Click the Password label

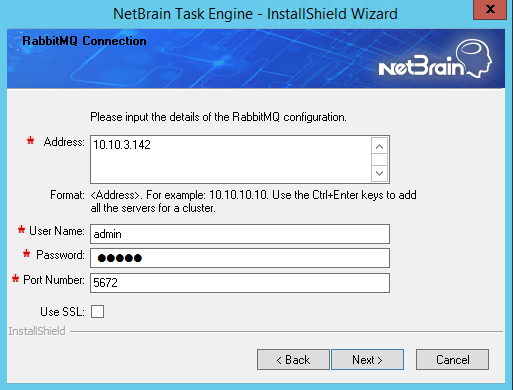(60, 255)
